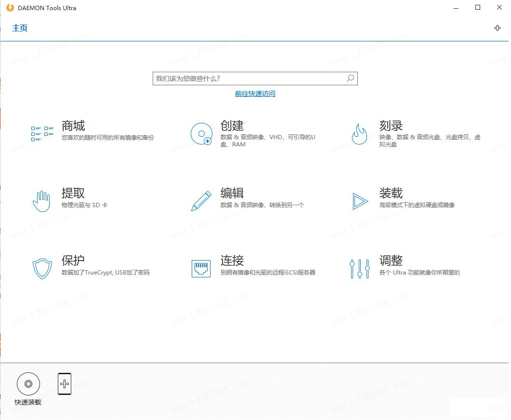
Task: Click the text 物理光驱与 SD 卡
Action: (x=84, y=205)
